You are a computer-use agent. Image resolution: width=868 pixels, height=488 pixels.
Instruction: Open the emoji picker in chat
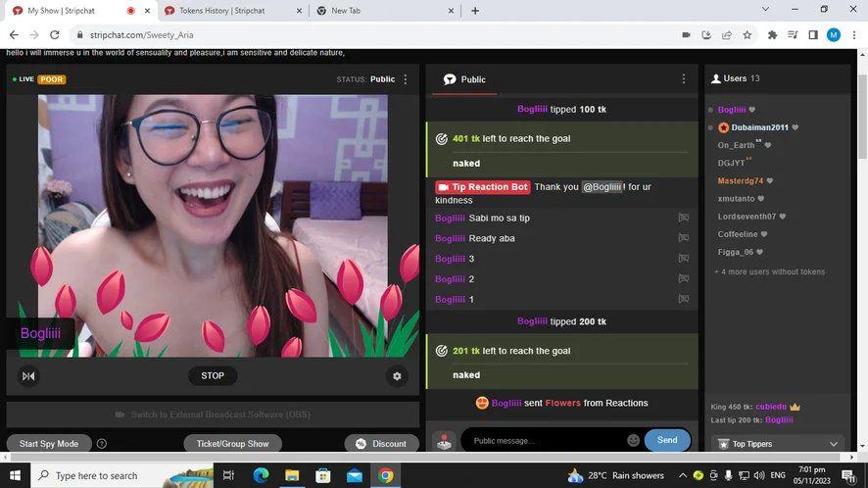(x=633, y=440)
